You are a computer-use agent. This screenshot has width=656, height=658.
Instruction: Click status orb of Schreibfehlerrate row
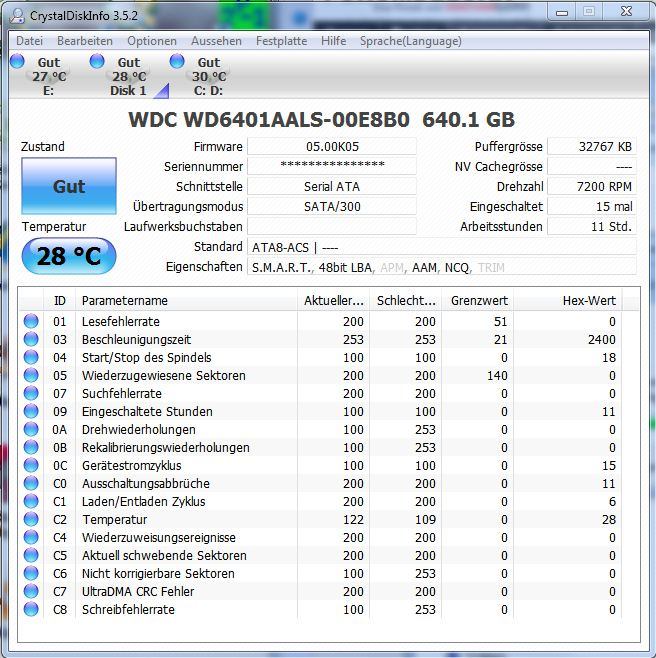[31, 609]
